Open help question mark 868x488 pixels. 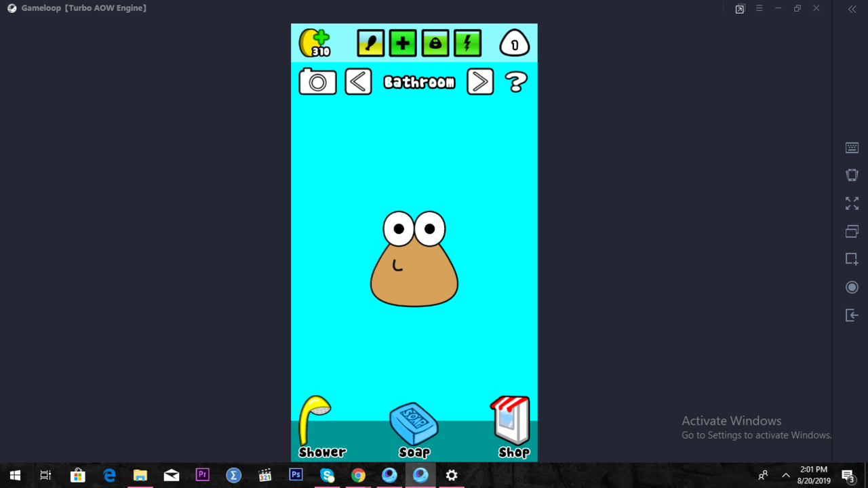(516, 82)
